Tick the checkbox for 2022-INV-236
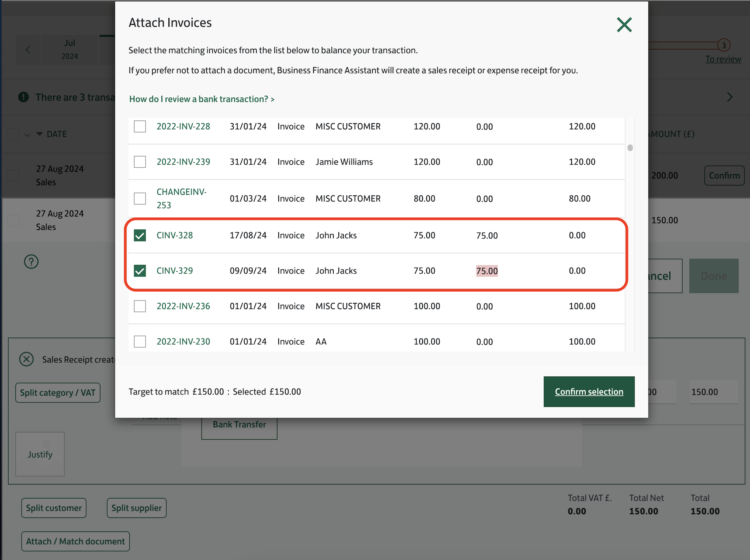 pos(140,306)
